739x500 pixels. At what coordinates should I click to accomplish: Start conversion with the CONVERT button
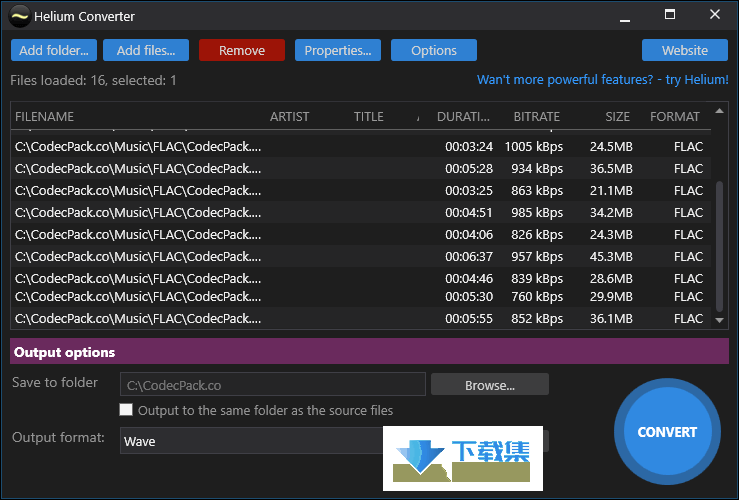(667, 432)
